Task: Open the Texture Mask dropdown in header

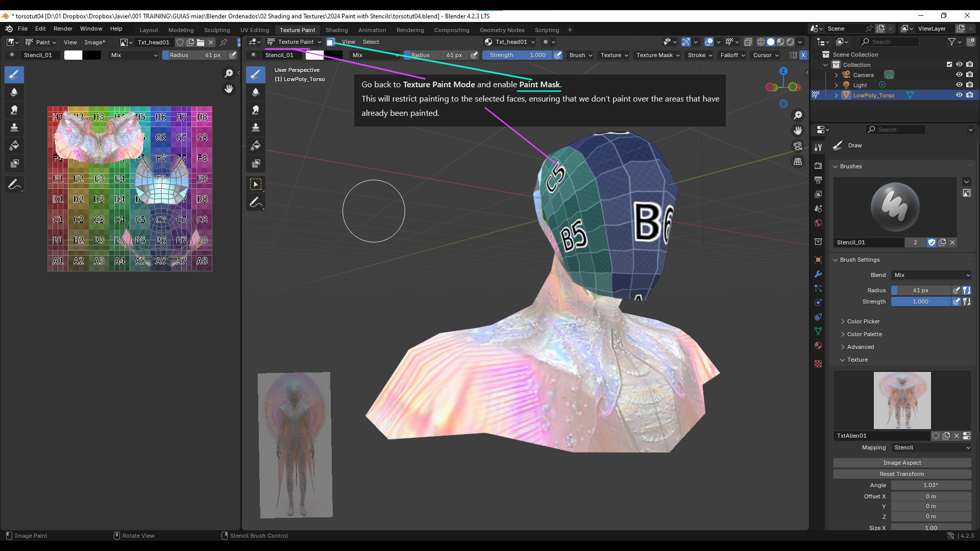Action: tap(658, 55)
